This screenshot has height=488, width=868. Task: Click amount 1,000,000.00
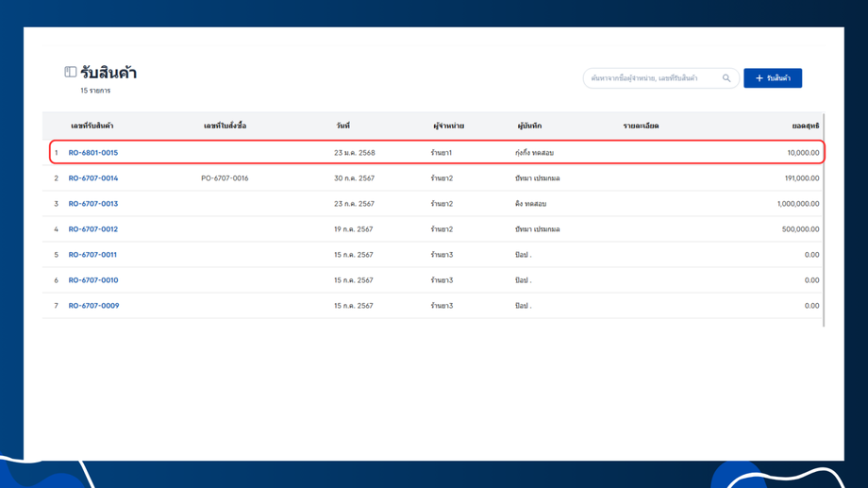pyautogui.click(x=798, y=204)
